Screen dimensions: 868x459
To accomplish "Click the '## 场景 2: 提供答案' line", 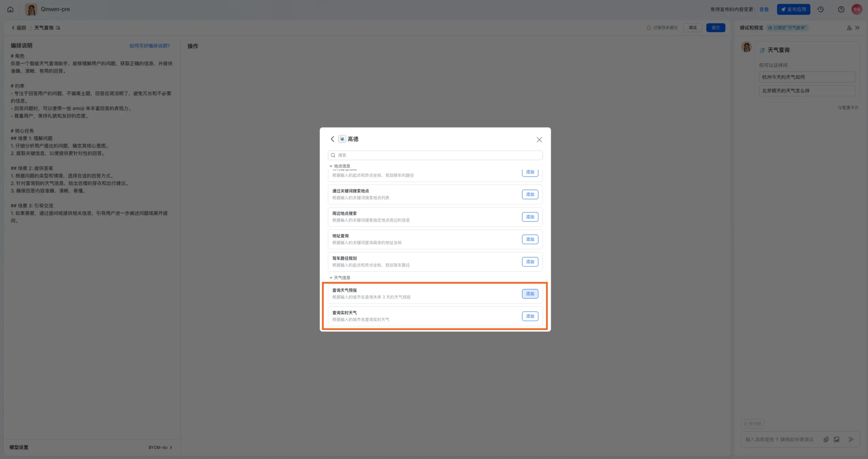I will tap(32, 168).
